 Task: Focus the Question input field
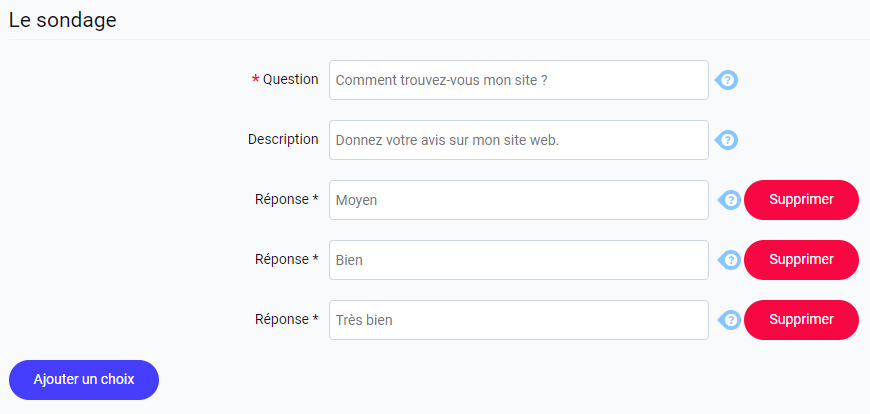519,80
